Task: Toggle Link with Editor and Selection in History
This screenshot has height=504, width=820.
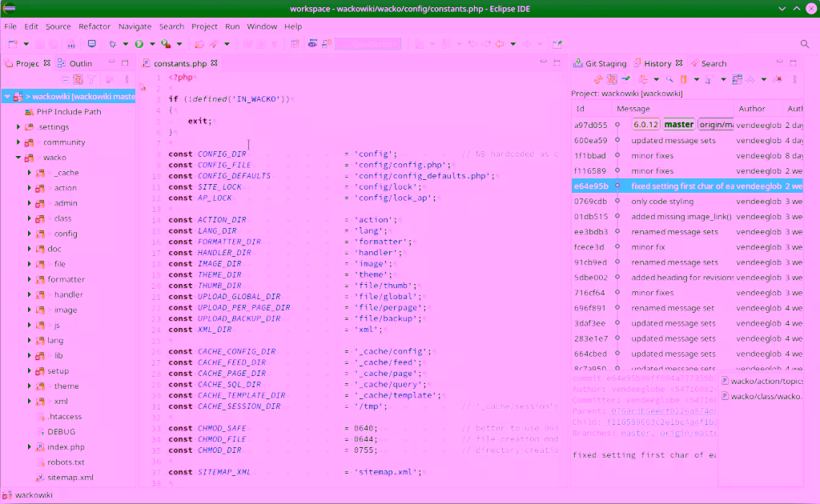Action: pyautogui.click(x=612, y=79)
